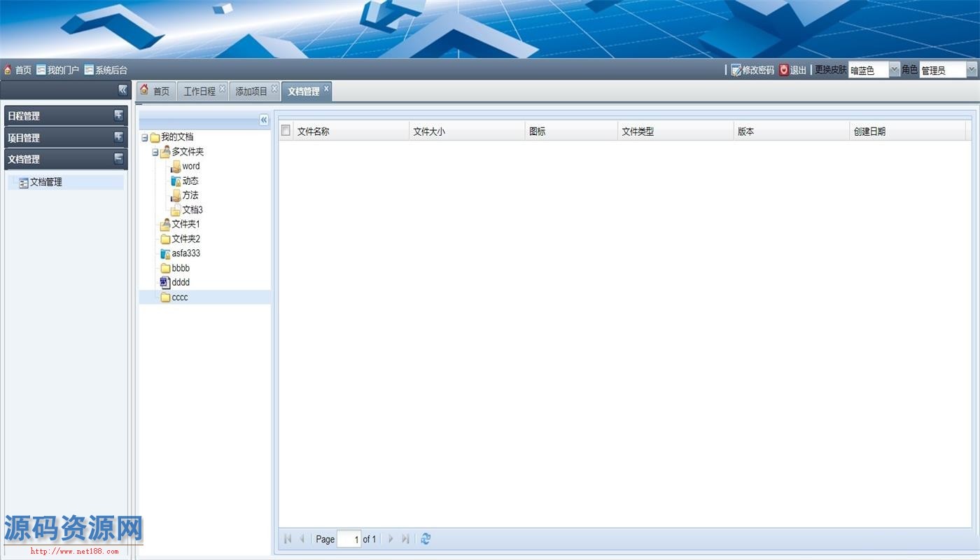Open the 暗蓝色 skin dropdown
980x560 pixels.
click(x=895, y=70)
